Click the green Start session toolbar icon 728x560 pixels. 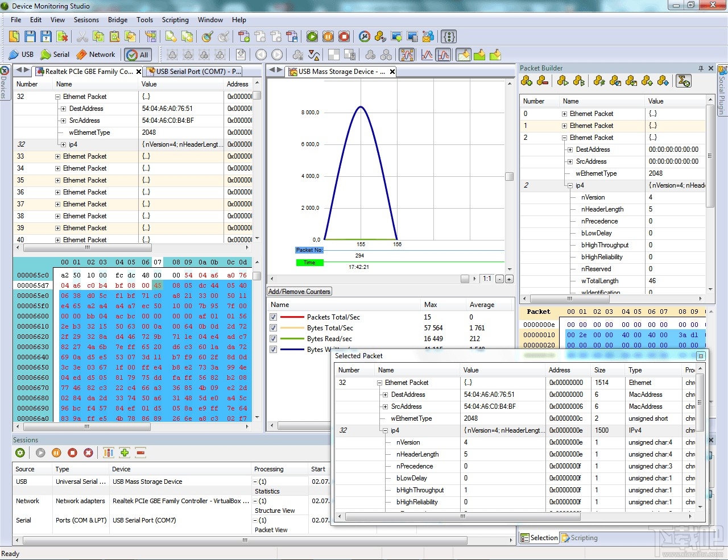(312, 37)
